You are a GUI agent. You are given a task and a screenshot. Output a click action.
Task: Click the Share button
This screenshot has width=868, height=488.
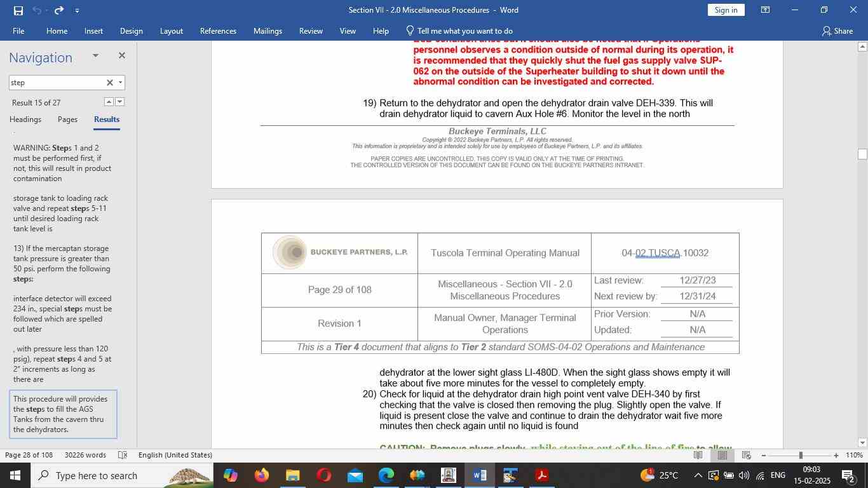click(837, 30)
